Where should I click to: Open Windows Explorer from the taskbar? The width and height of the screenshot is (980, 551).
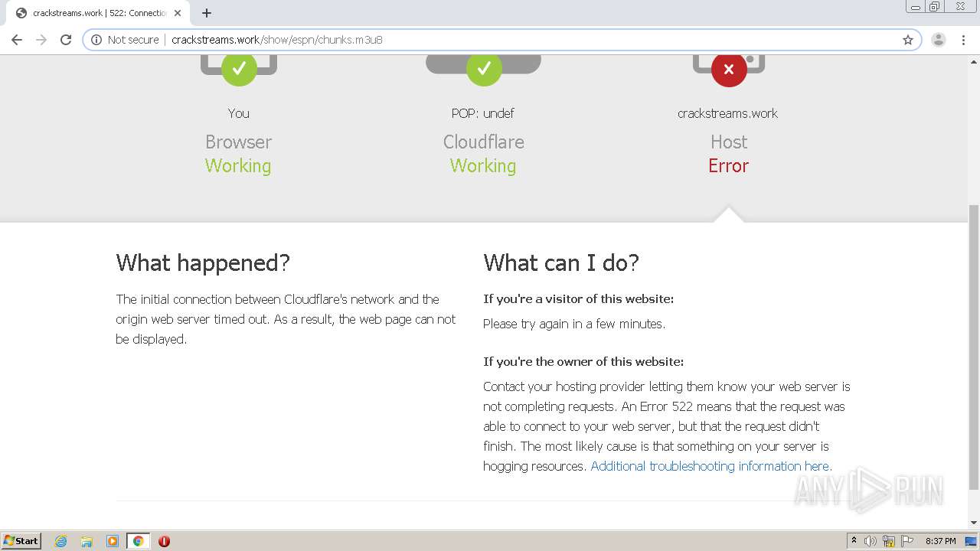coord(87,541)
